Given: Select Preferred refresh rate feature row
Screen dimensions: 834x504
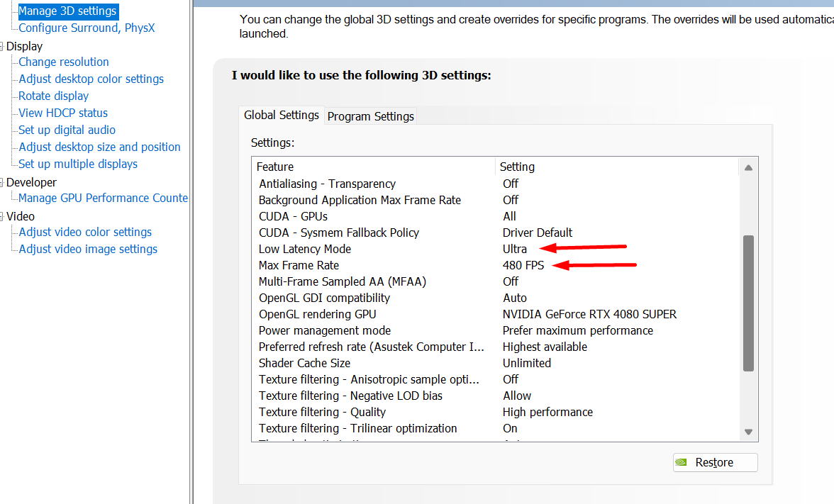Looking at the screenshot, I should coord(495,347).
